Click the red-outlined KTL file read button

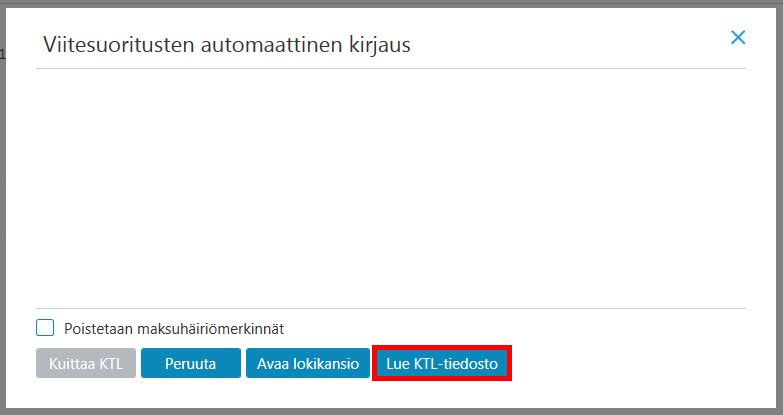pos(442,363)
